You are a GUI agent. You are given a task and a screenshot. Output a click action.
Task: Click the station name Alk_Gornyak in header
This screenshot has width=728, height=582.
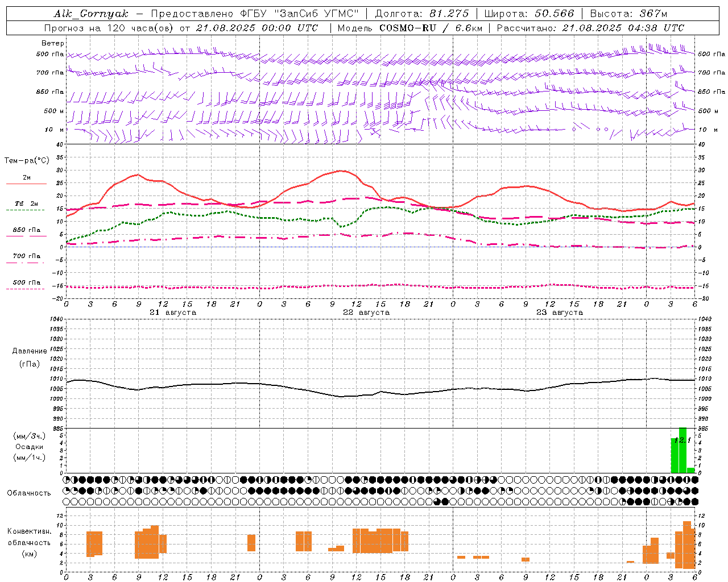[x=91, y=14]
